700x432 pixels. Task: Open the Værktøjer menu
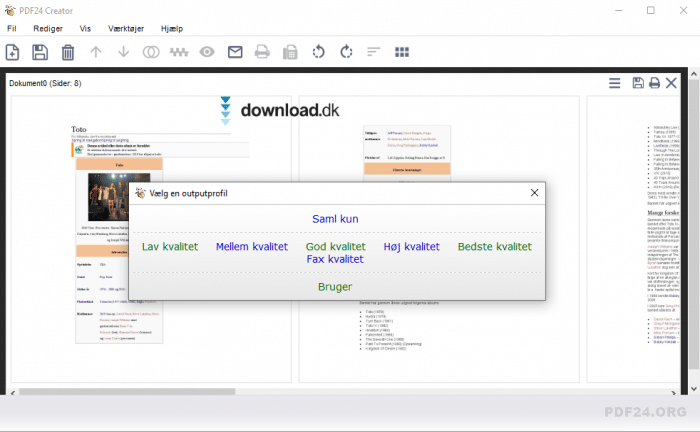coord(126,29)
